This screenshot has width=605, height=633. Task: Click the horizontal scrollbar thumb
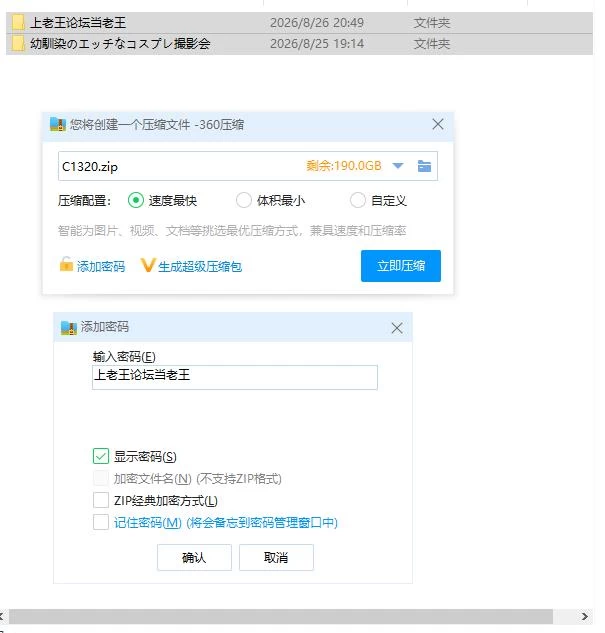(281, 616)
